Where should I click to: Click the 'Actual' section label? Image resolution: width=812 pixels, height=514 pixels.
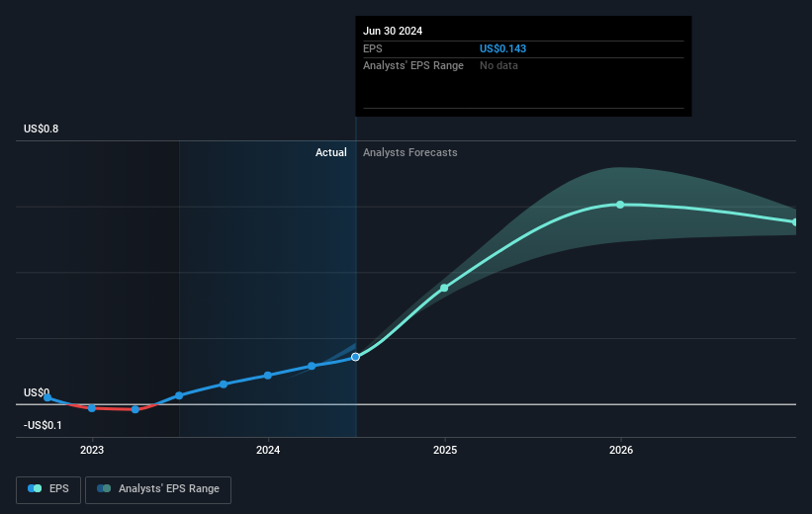pyautogui.click(x=331, y=152)
